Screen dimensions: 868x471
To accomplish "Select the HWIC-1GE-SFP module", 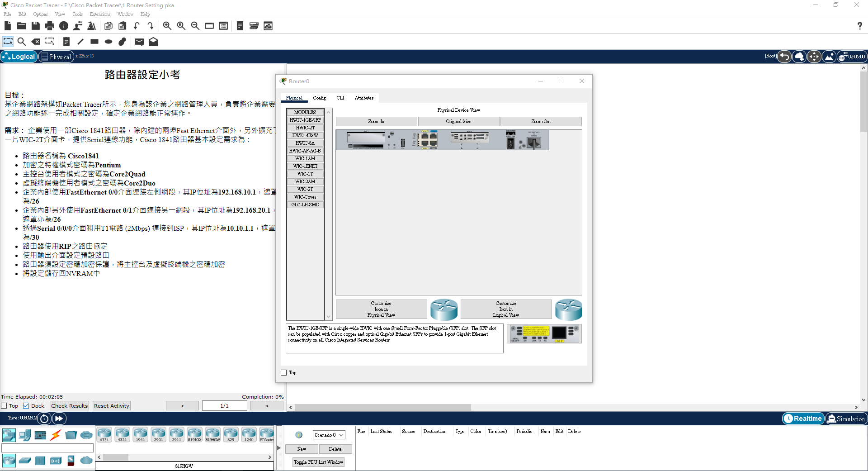I will [x=305, y=120].
